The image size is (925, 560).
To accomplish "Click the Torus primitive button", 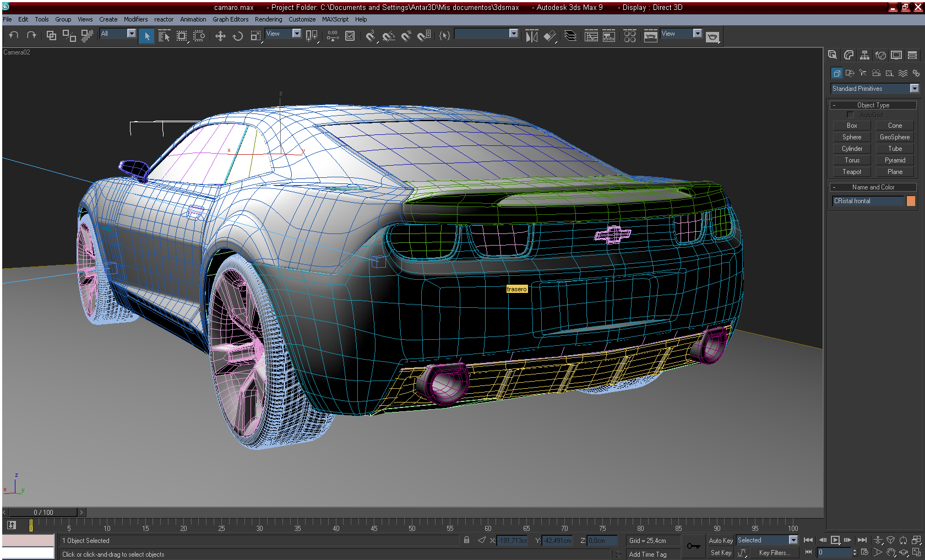I will pos(852,160).
